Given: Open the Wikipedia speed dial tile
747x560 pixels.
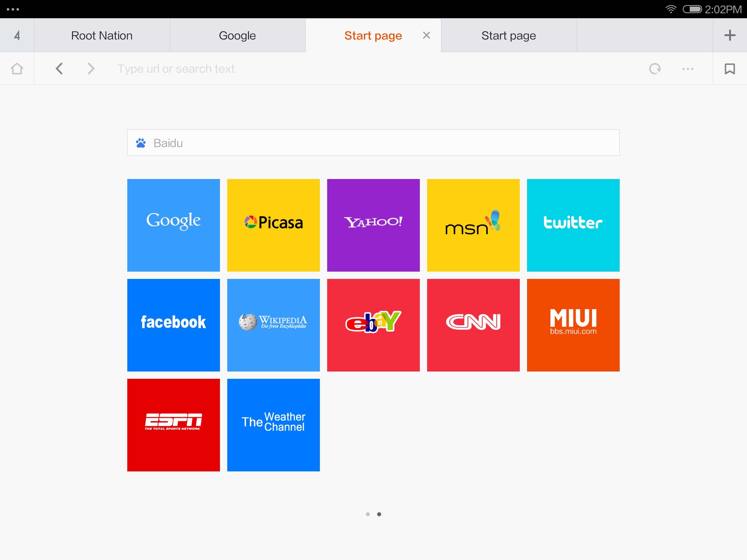Looking at the screenshot, I should click(x=274, y=325).
